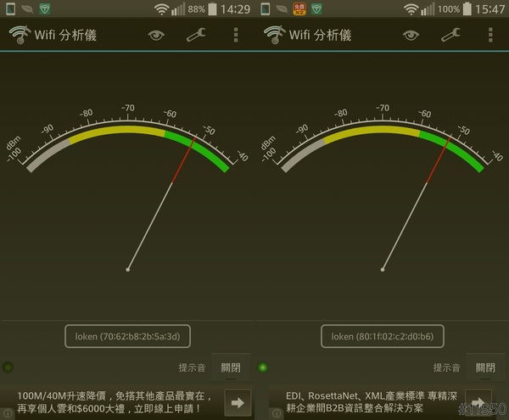Open wrench settings in left screen
Viewport: 509px width, 420px height.
(196, 35)
